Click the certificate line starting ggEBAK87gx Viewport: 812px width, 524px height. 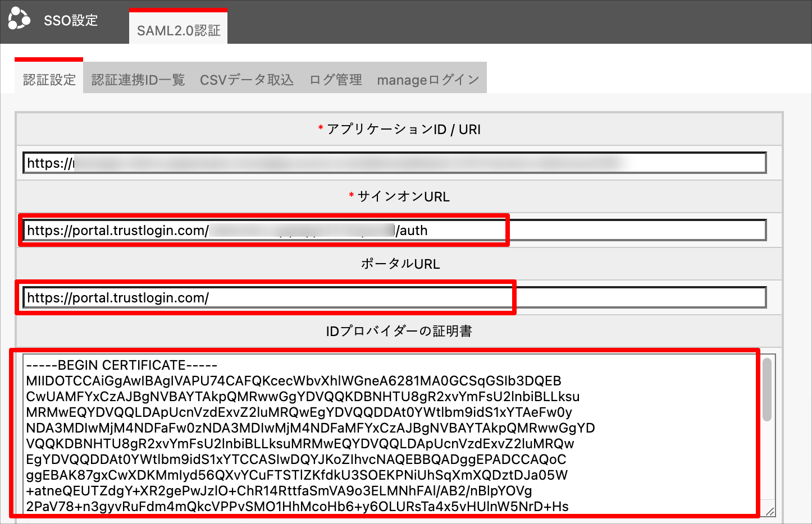click(297, 475)
